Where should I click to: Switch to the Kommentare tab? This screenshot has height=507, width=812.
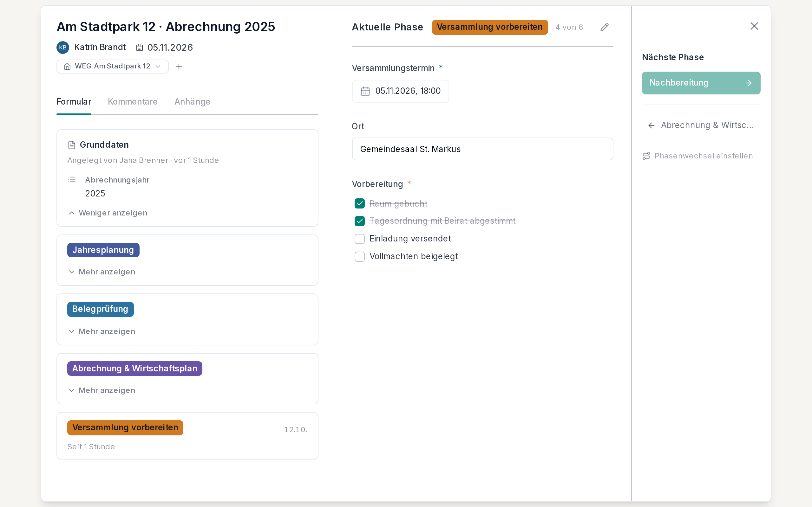coord(133,102)
